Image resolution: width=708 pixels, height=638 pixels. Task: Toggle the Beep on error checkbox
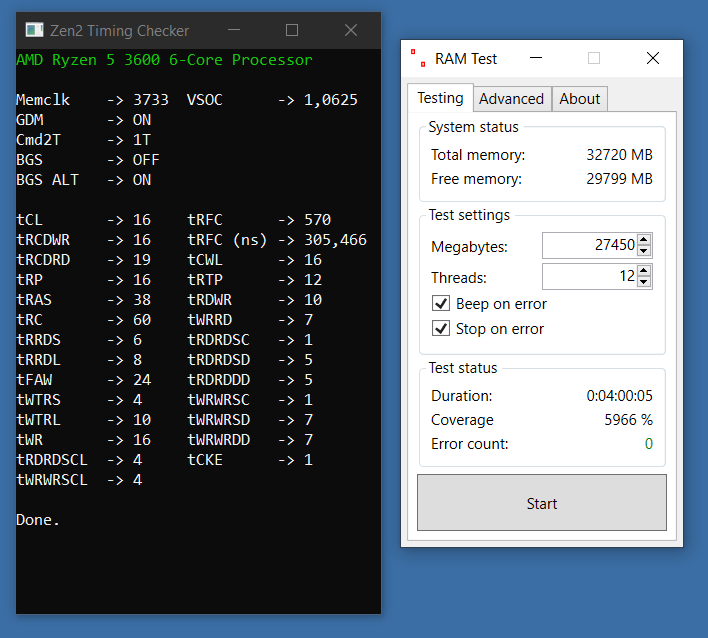click(441, 303)
